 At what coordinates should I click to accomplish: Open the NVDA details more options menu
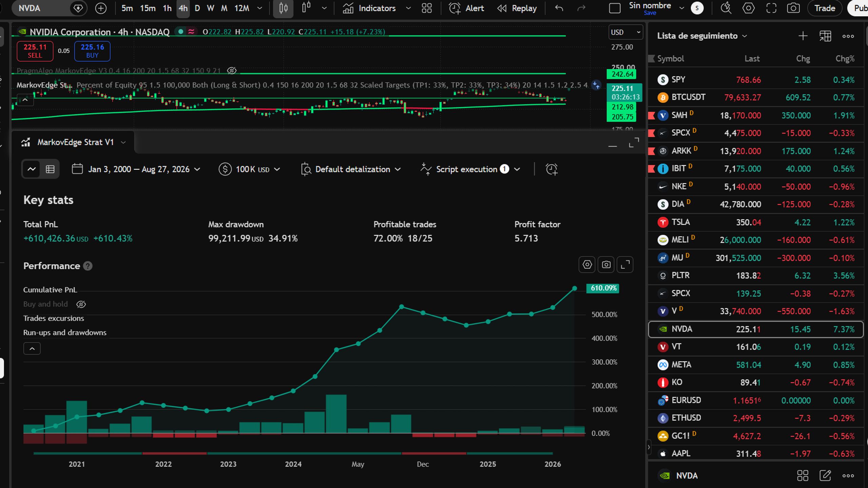pos(848,475)
